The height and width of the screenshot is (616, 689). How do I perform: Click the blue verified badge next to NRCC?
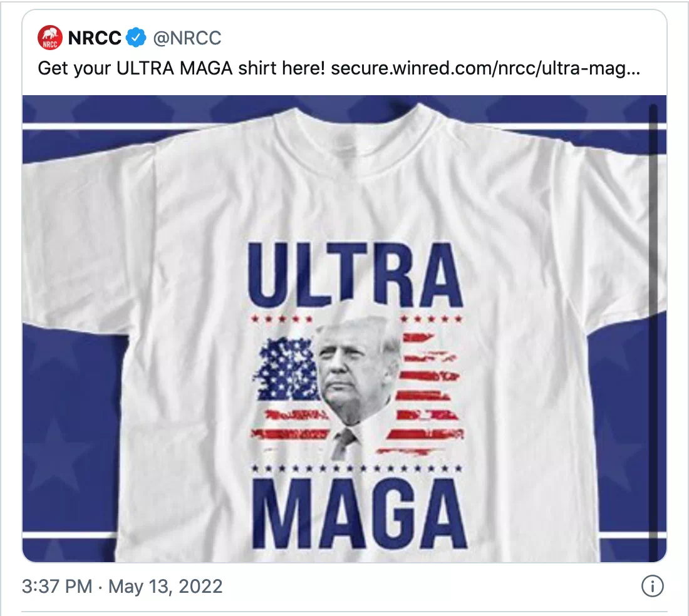click(x=136, y=38)
